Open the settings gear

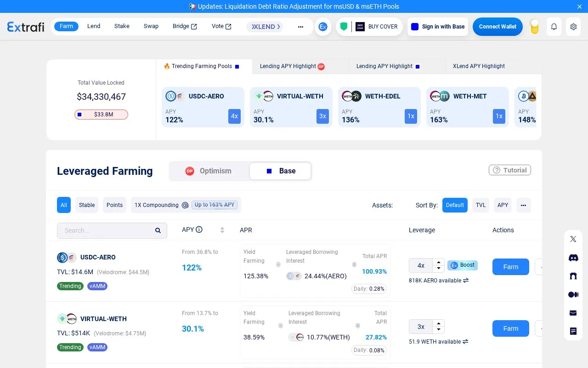573,27
